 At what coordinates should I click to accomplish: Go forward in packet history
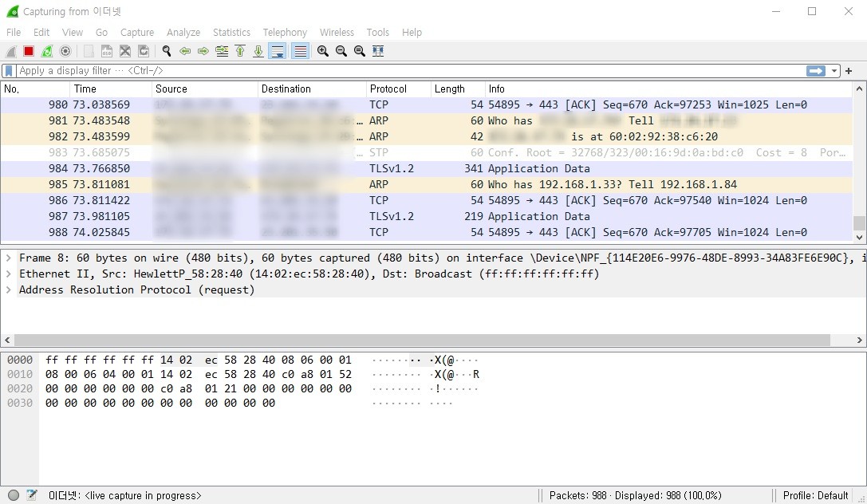203,51
